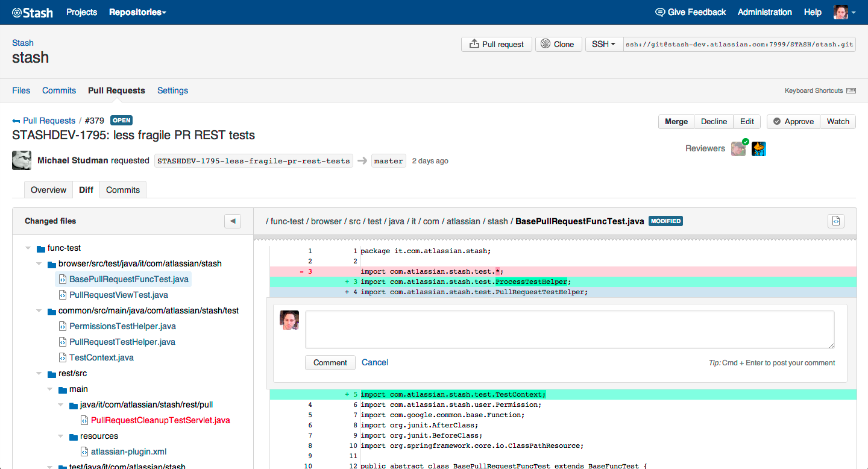This screenshot has width=868, height=469.
Task: Click the Edit pull request button
Action: point(747,121)
